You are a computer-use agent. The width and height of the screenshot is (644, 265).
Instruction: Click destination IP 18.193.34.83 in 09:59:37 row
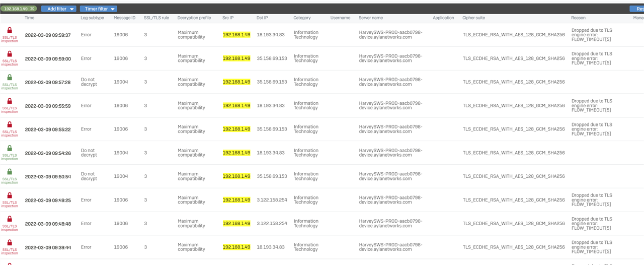pos(271,35)
